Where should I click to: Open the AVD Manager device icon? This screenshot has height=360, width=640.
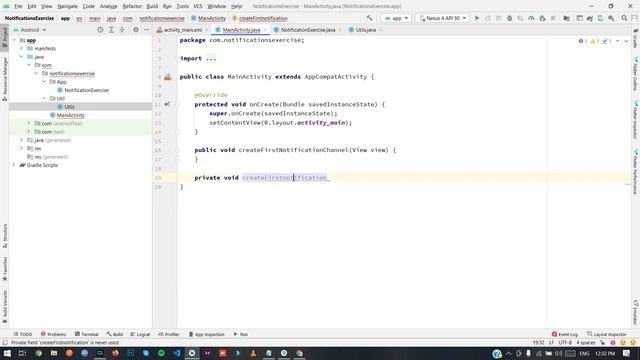(600, 18)
